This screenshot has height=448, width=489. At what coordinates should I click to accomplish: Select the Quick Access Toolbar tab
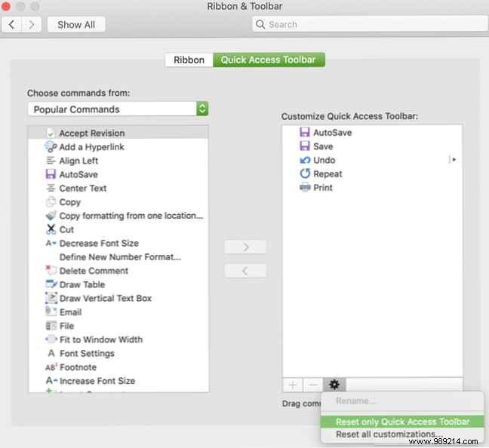pyautogui.click(x=269, y=60)
